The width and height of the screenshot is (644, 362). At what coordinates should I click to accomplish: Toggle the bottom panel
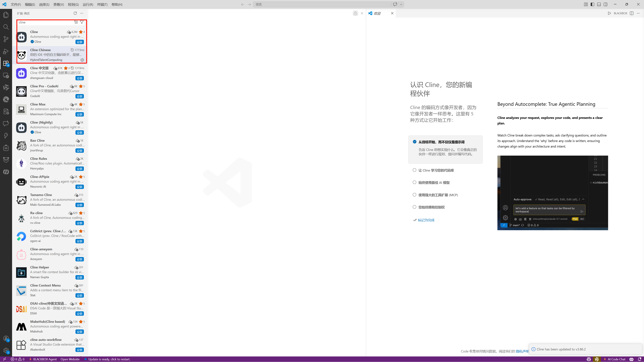[599, 4]
